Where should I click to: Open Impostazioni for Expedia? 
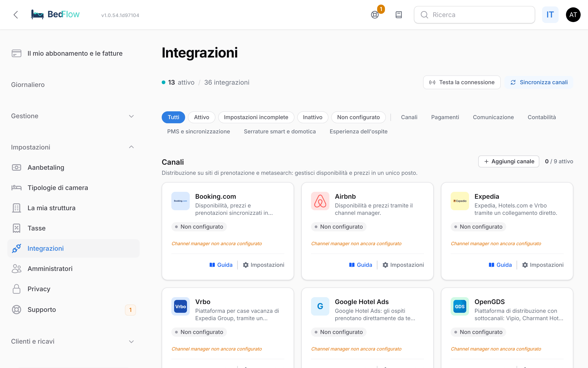coord(543,265)
